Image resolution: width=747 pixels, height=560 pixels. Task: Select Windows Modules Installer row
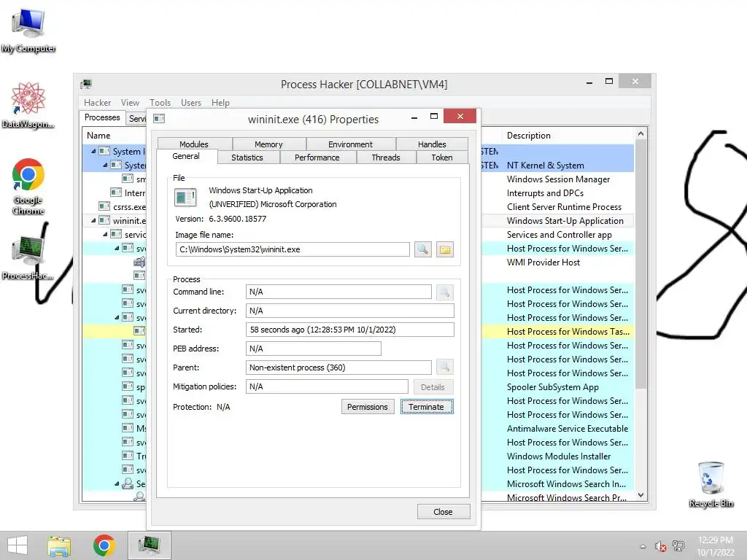coord(559,456)
